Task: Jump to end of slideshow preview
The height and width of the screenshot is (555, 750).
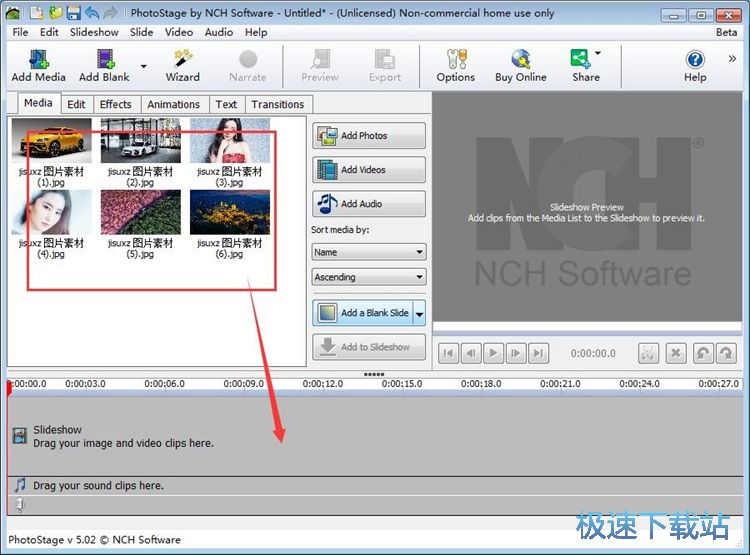Action: click(539, 354)
